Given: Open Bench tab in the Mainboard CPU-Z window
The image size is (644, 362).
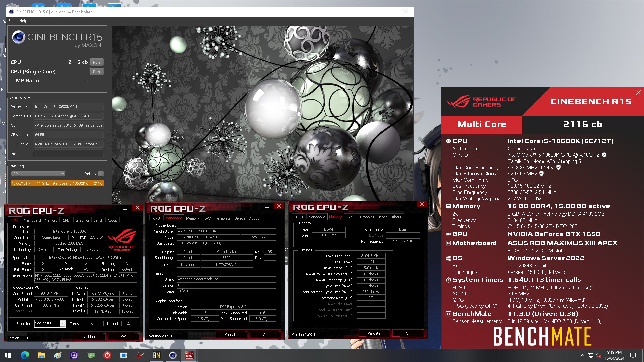Looking at the screenshot, I should point(239,218).
